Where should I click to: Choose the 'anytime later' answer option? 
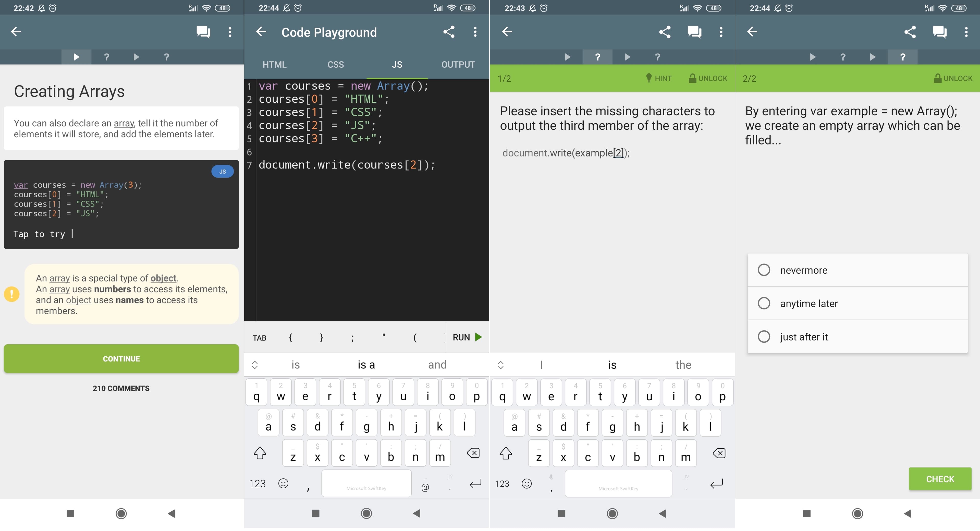pyautogui.click(x=764, y=303)
